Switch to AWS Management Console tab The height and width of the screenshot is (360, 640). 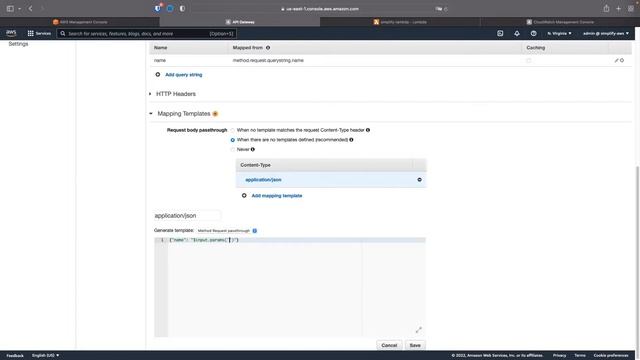(x=80, y=22)
